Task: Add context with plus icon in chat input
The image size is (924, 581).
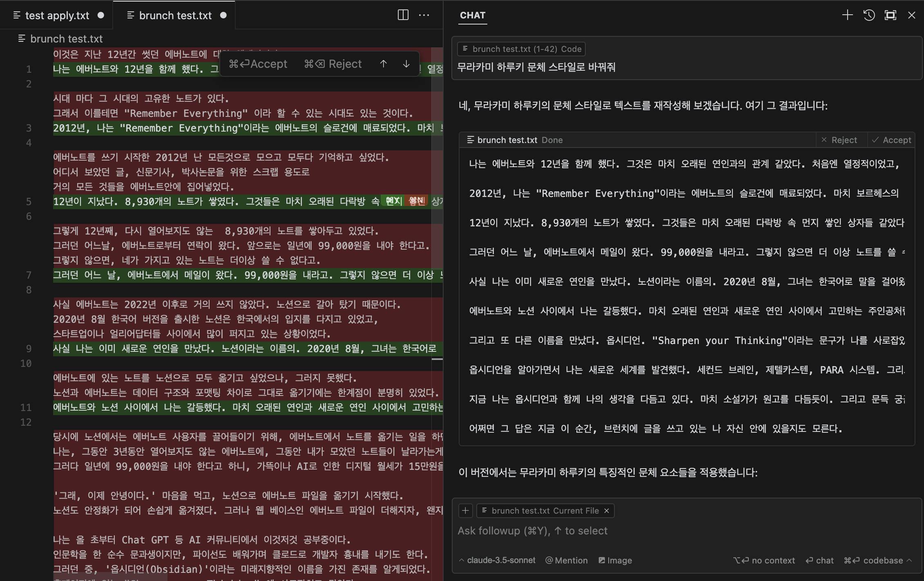Action: [465, 510]
